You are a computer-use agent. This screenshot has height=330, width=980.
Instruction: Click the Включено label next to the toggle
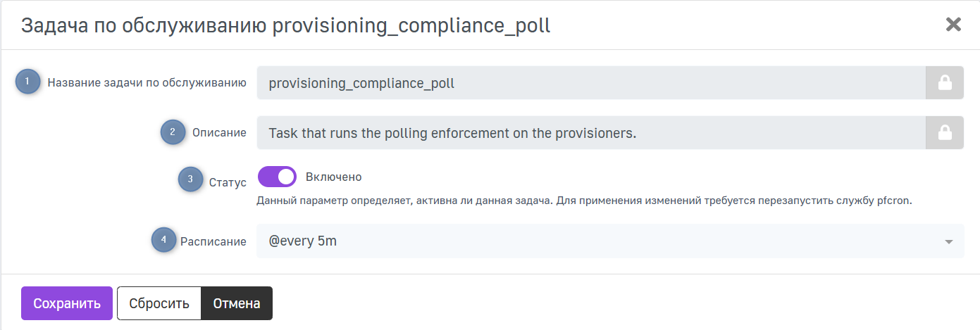pos(334,177)
